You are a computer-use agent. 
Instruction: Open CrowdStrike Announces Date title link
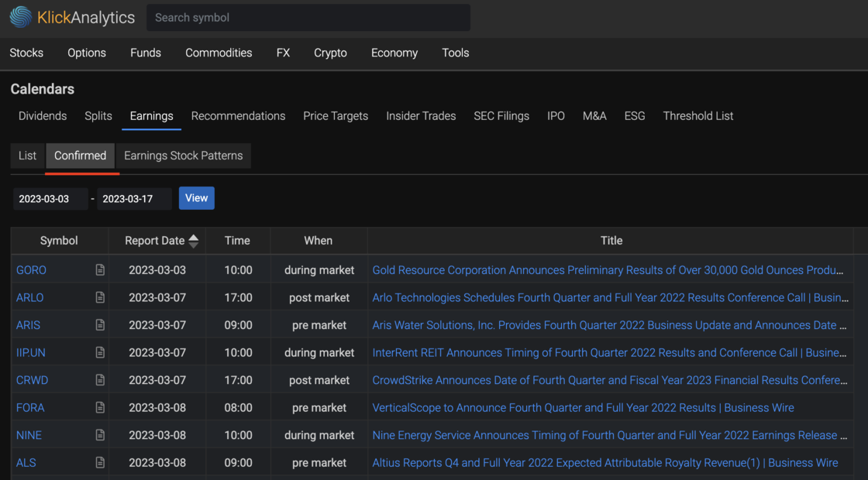[x=610, y=380]
